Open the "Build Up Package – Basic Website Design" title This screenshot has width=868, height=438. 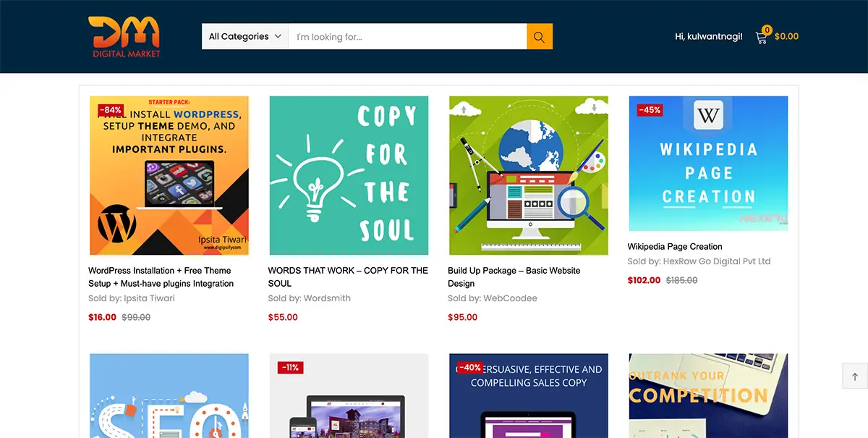514,277
